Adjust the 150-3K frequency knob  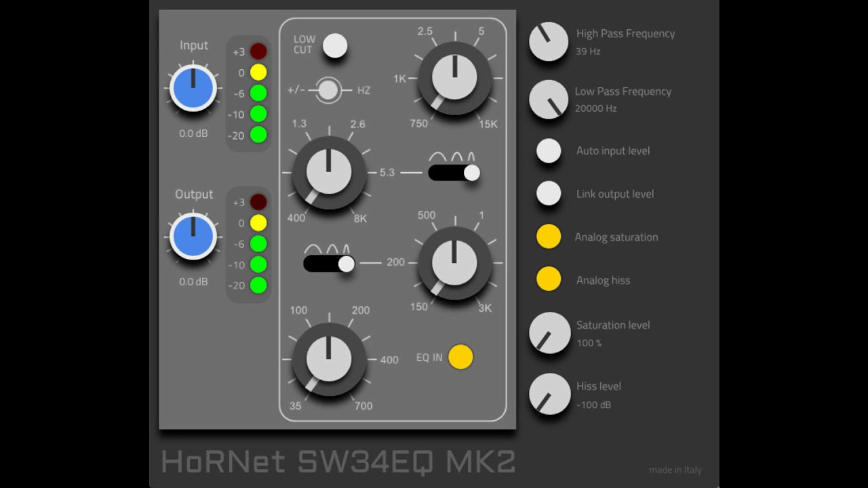coord(454,264)
